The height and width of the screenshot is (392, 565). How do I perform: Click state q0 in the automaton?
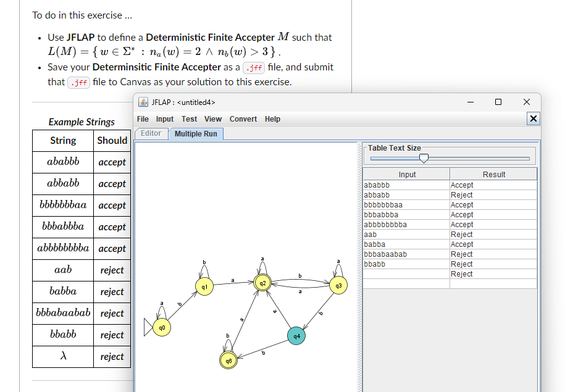pyautogui.click(x=162, y=328)
